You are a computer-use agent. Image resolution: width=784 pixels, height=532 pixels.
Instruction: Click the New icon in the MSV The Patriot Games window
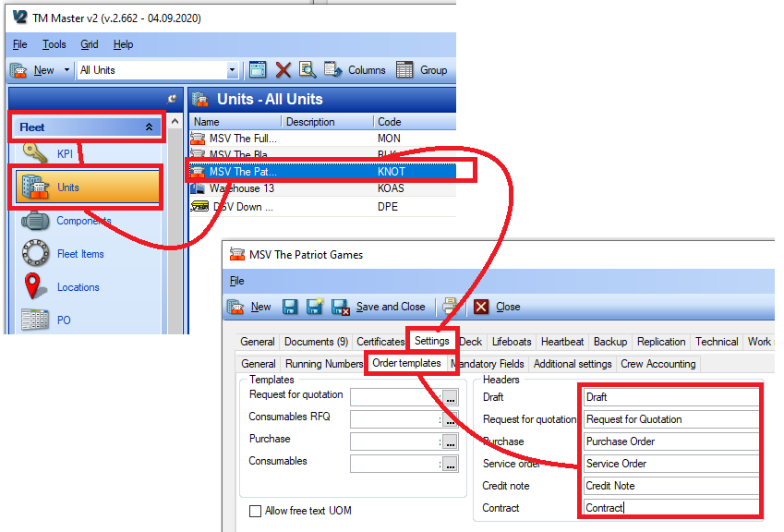[235, 307]
